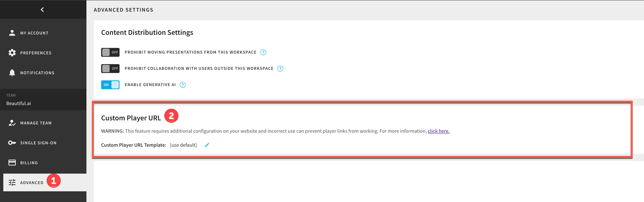Click the Manage Team user icon

pyautogui.click(x=12, y=123)
